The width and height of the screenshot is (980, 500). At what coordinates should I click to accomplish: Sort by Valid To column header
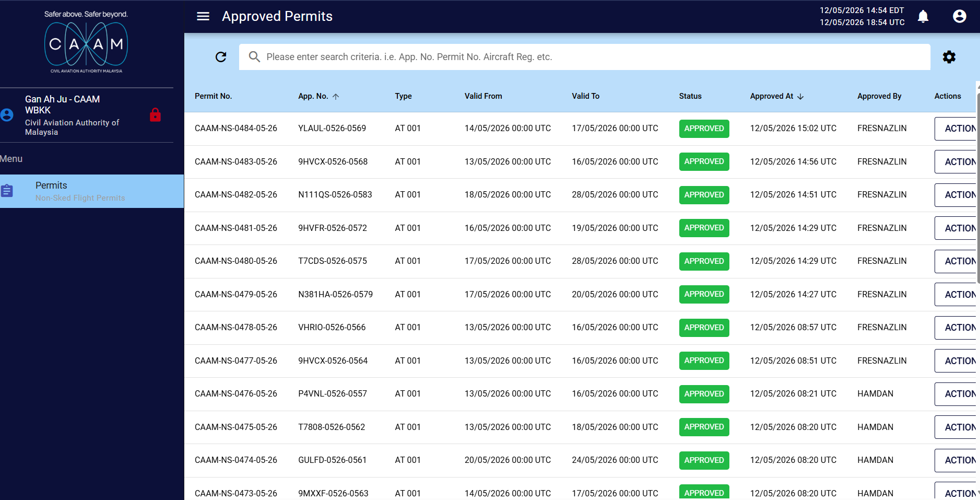(x=585, y=96)
